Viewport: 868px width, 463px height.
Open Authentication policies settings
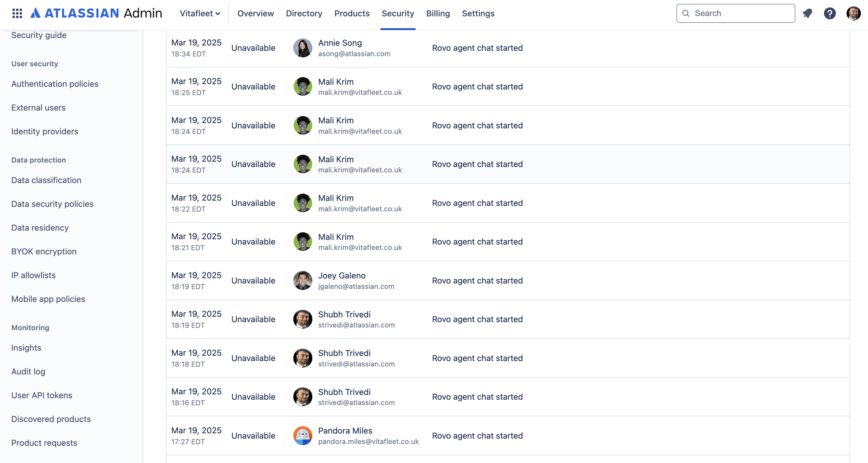(x=55, y=84)
